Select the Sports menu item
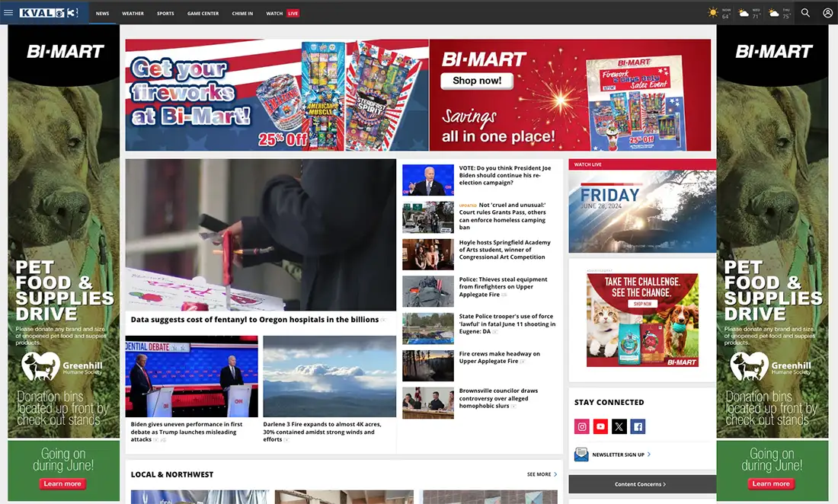This screenshot has width=838, height=504. pyautogui.click(x=165, y=14)
